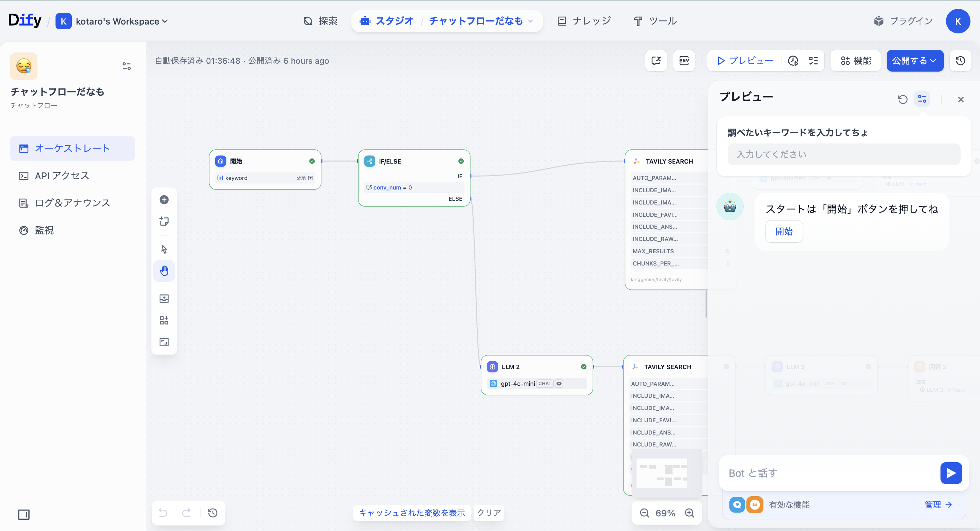Open the スタジオ tab
This screenshot has height=531, width=980.
386,21
